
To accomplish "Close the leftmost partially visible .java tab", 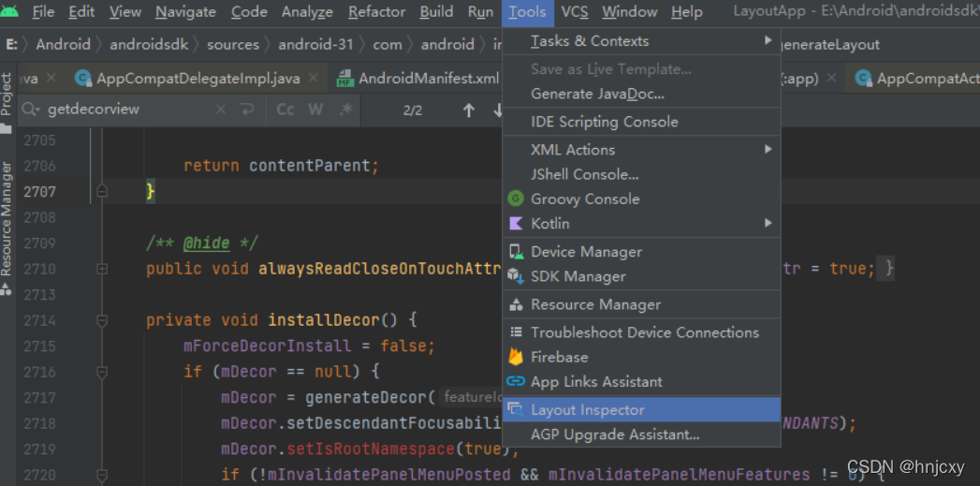I will point(51,78).
